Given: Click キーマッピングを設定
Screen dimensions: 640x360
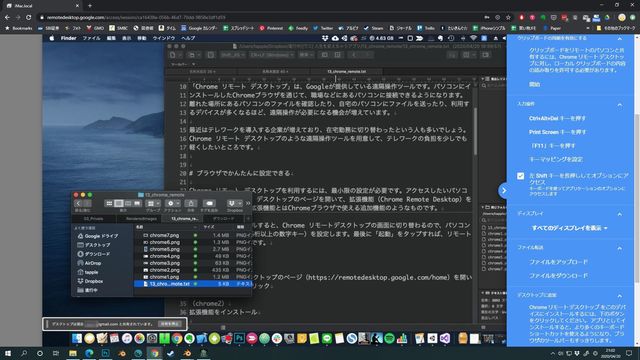Looking at the screenshot, I should (556, 159).
